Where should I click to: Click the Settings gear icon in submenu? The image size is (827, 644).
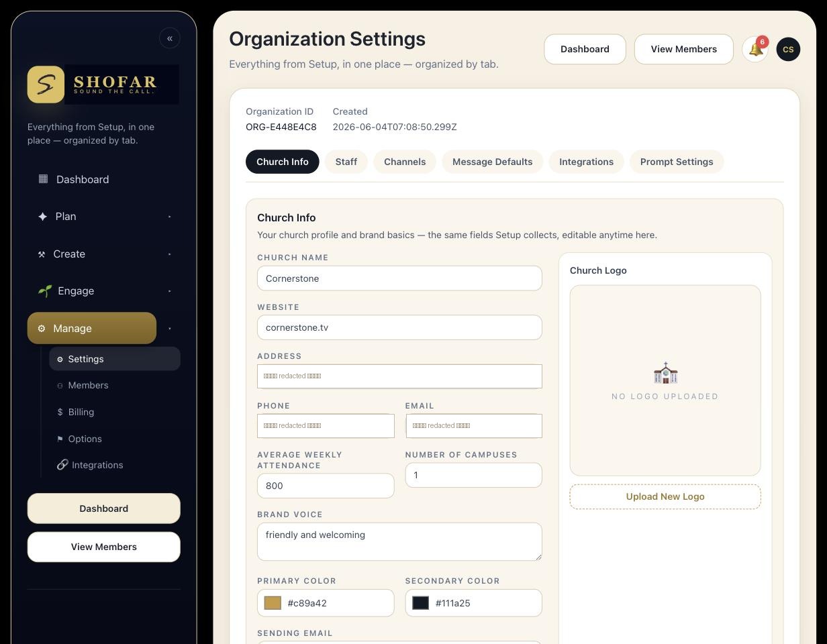[x=60, y=360]
